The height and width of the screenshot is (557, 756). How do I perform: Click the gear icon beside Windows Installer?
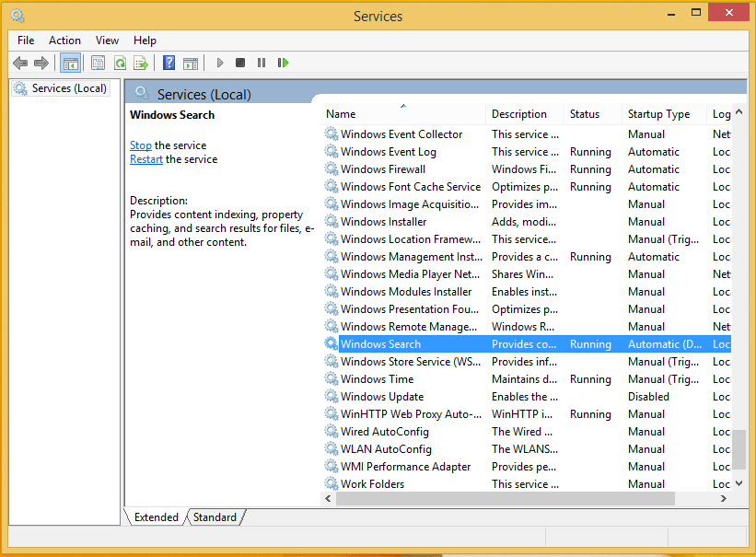click(x=331, y=221)
